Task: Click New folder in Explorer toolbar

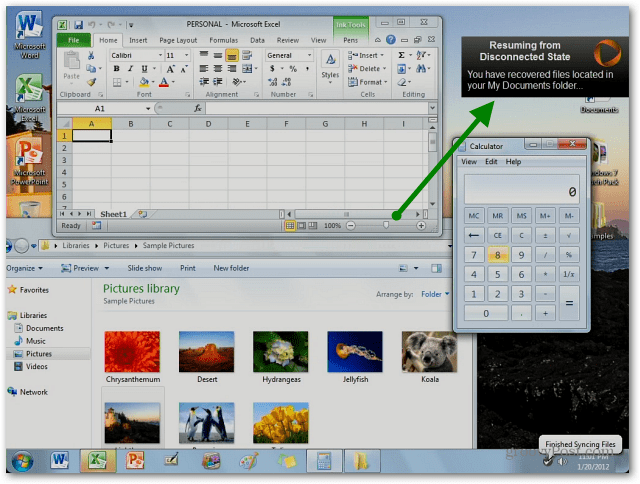Action: (x=231, y=268)
